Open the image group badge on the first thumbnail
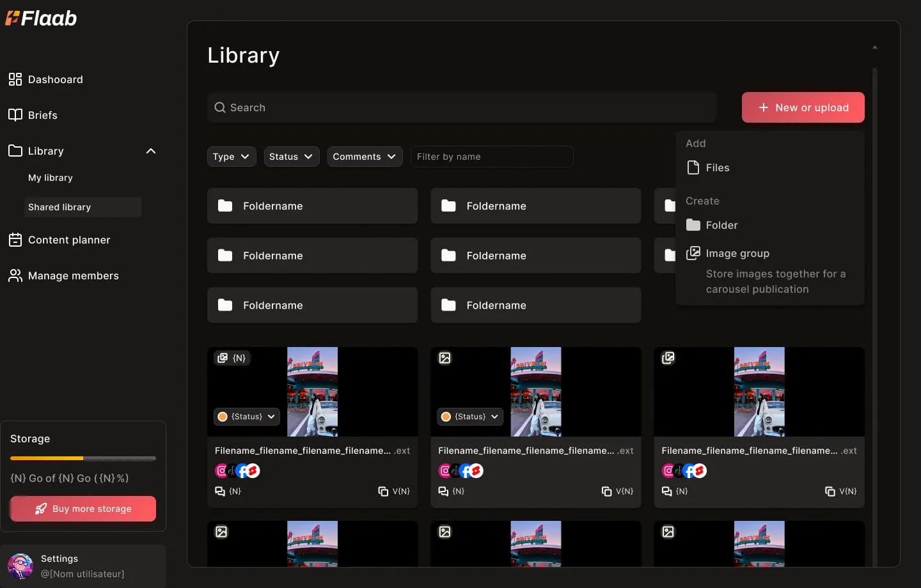 (x=232, y=358)
